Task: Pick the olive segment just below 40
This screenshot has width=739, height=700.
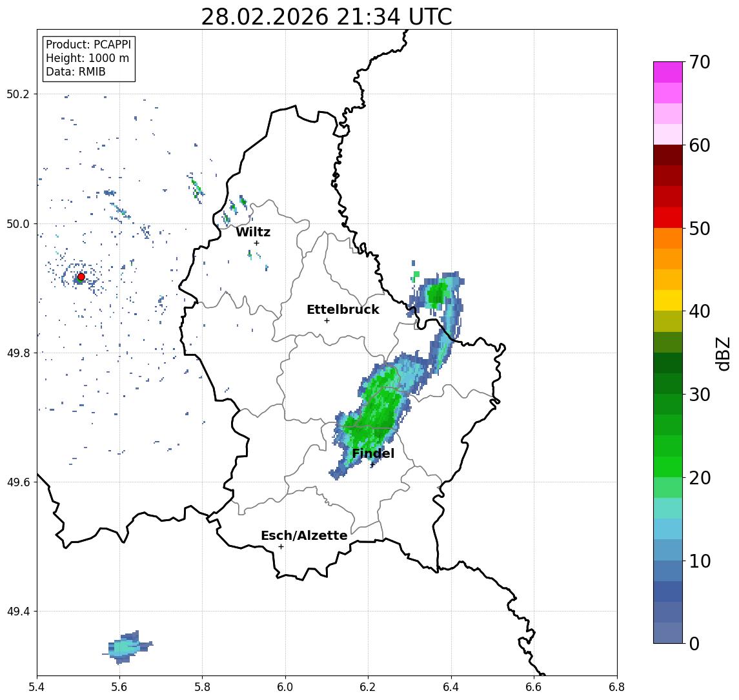Action: pos(668,321)
